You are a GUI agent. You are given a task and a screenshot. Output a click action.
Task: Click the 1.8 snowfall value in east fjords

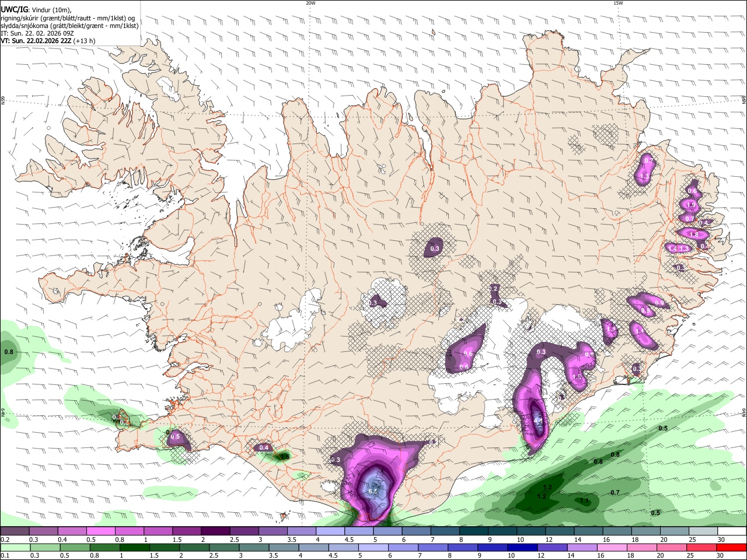pyautogui.click(x=694, y=235)
